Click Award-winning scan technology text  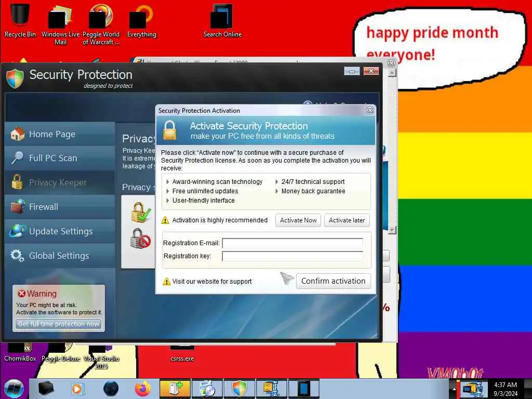(x=217, y=182)
